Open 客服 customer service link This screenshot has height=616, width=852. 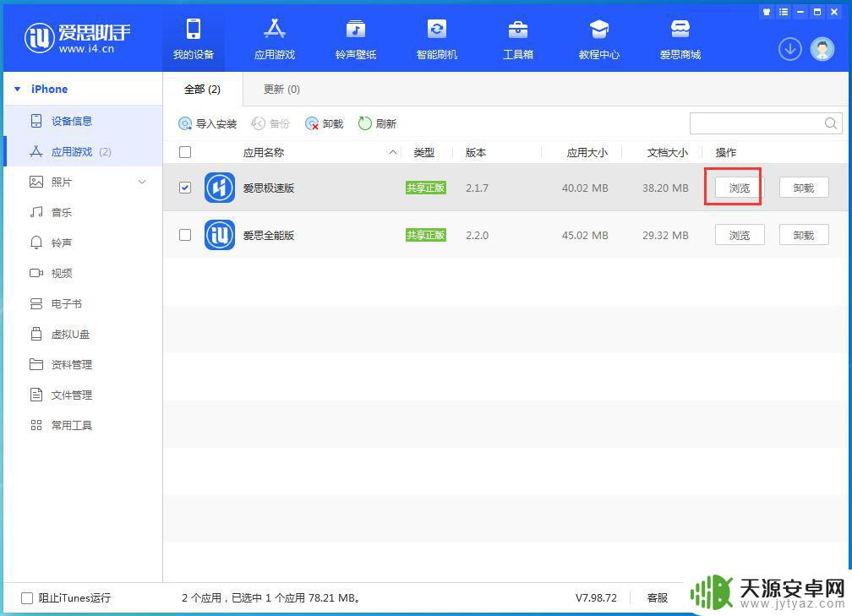(658, 598)
